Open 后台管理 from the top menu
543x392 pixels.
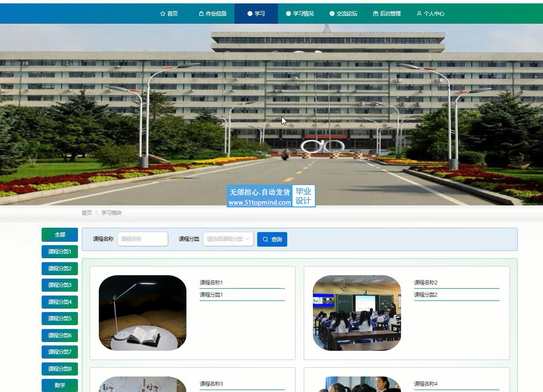coord(387,14)
